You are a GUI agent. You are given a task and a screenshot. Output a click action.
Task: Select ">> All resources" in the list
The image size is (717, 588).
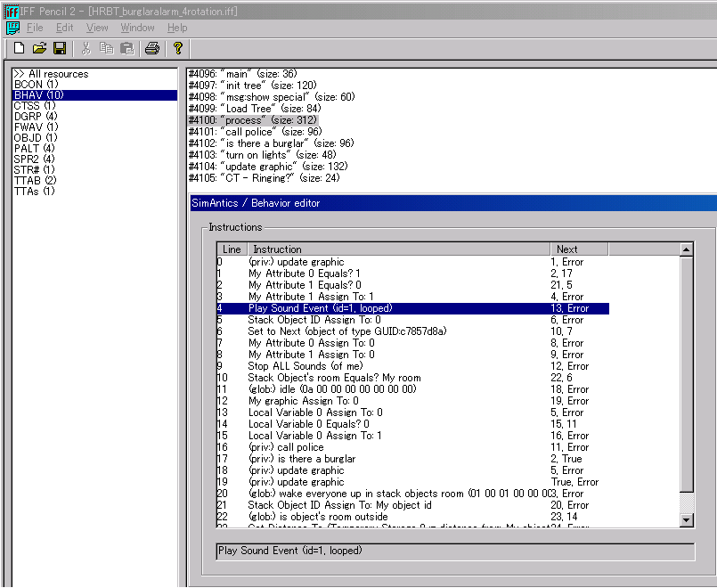tap(51, 74)
